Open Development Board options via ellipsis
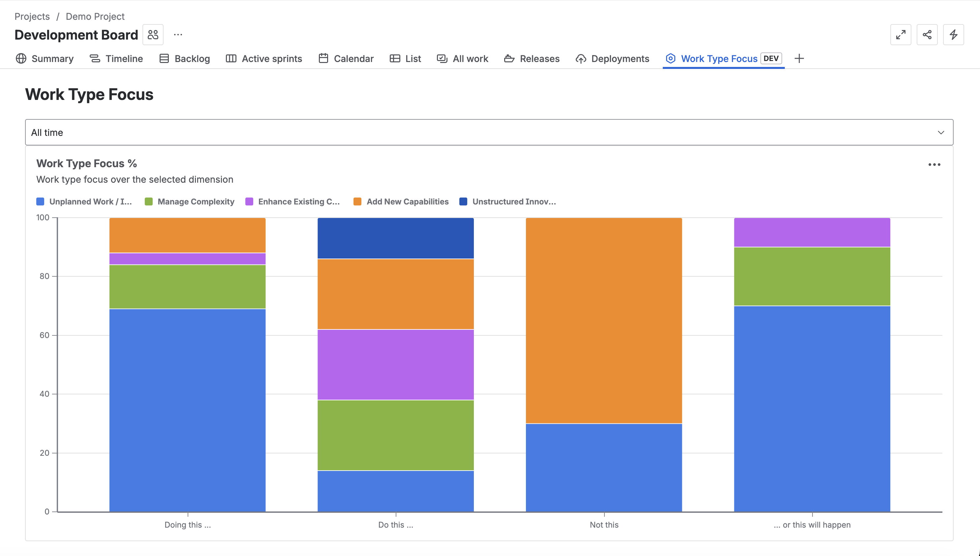 pos(178,34)
